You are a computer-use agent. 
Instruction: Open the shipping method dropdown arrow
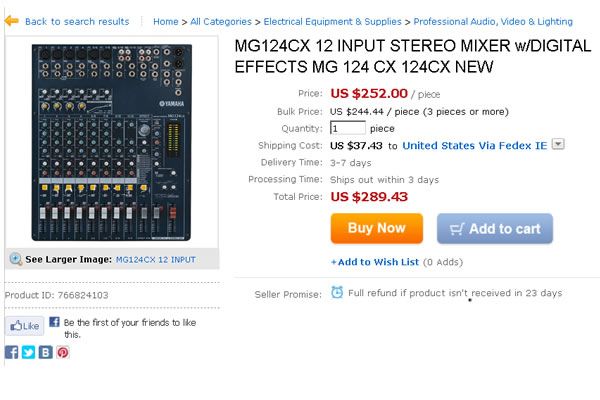(558, 144)
